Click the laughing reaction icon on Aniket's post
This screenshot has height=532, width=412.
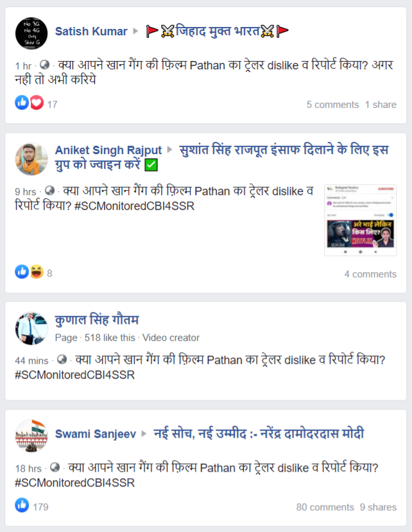[37, 271]
